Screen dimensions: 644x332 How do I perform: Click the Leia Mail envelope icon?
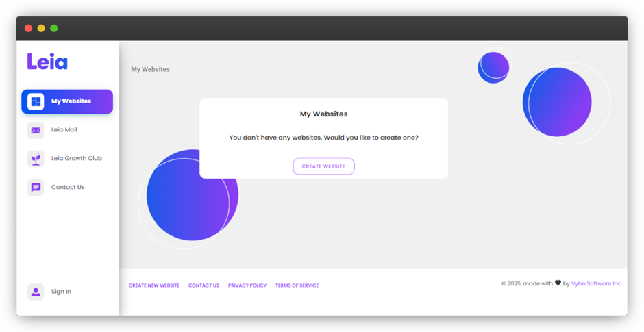36,130
